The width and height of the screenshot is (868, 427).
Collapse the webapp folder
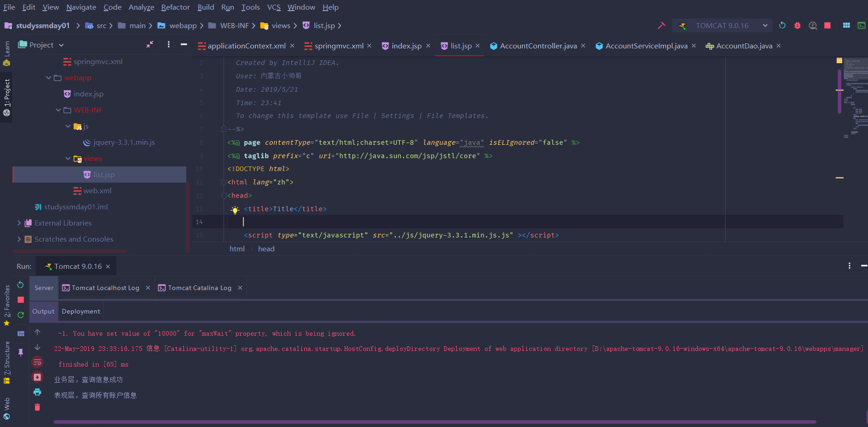pos(49,77)
